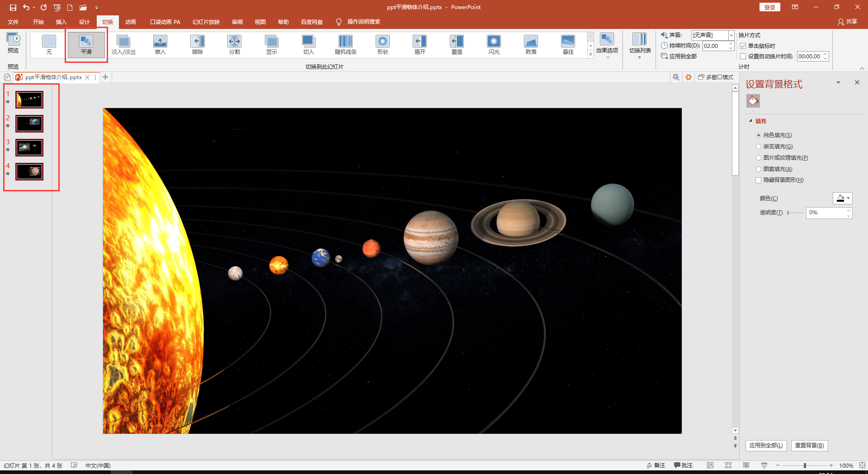Viewport: 868px width, 474px height.
Task: Click the 持续时间 duration field
Action: point(718,46)
